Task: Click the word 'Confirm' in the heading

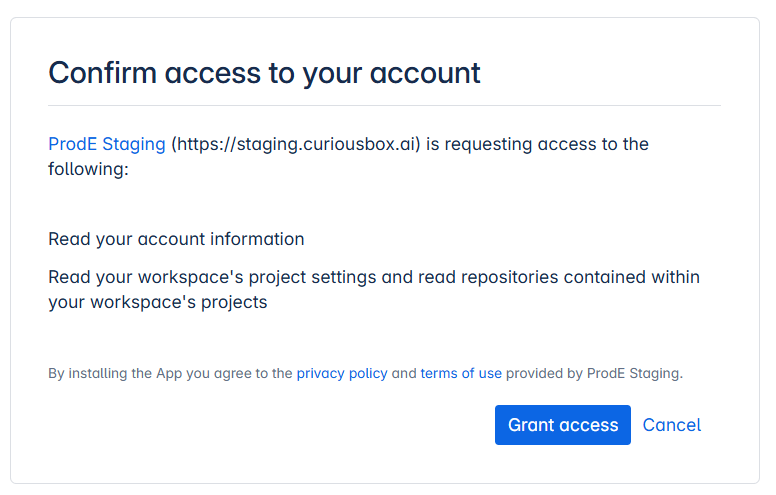Action: (102, 73)
